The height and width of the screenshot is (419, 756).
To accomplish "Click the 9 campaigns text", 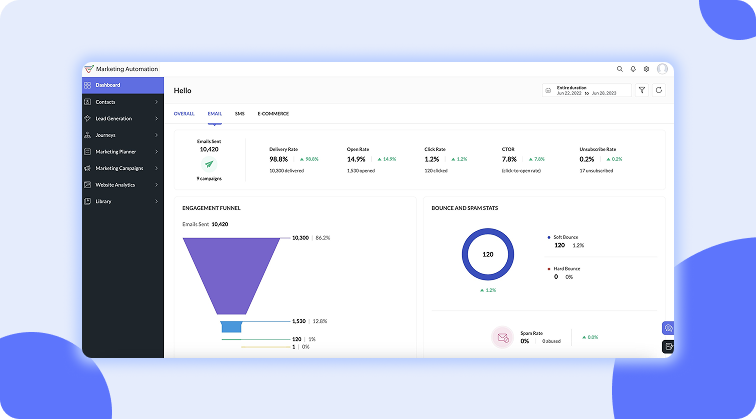I will (209, 178).
